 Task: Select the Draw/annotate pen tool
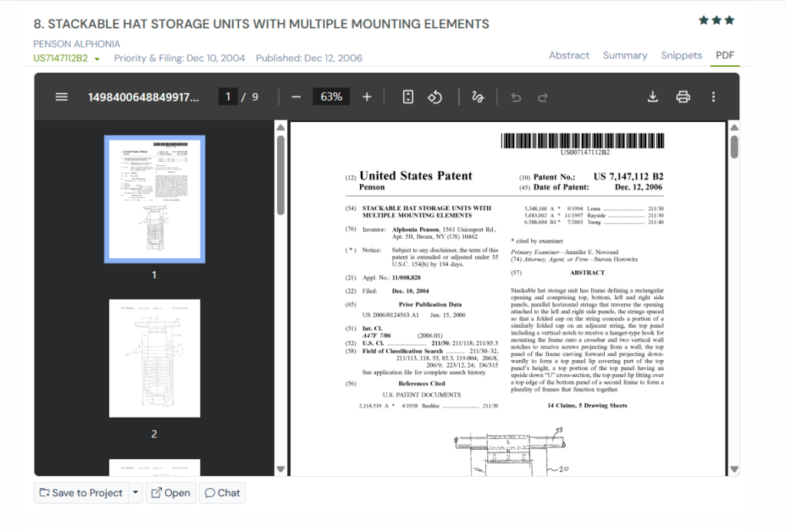pos(477,97)
